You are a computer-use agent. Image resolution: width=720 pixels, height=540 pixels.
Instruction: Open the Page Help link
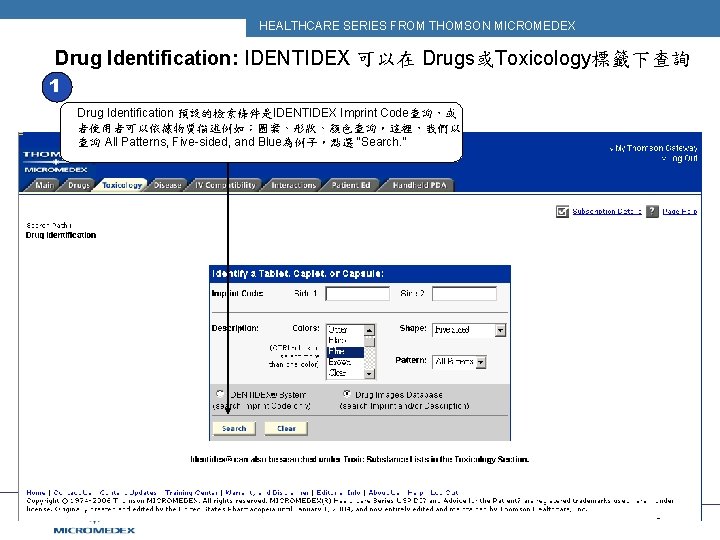pos(680,211)
